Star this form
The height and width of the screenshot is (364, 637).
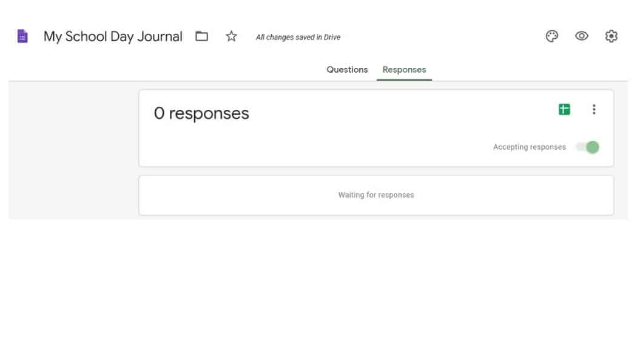(231, 36)
